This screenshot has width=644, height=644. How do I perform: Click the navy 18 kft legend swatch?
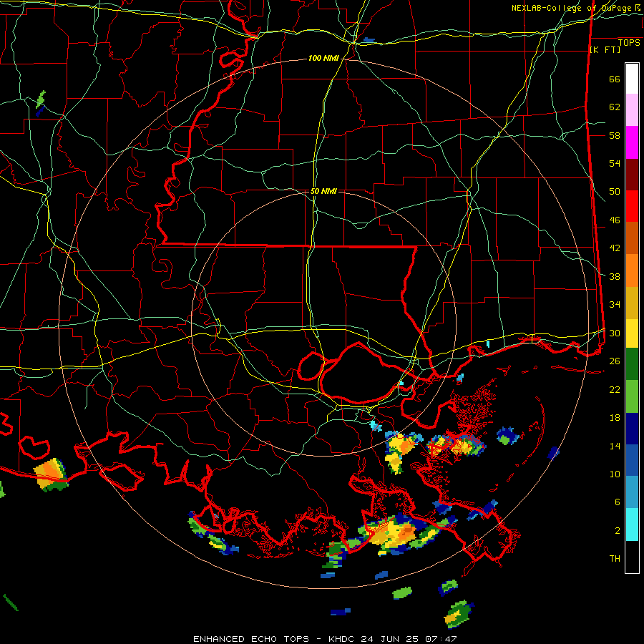tap(632, 429)
